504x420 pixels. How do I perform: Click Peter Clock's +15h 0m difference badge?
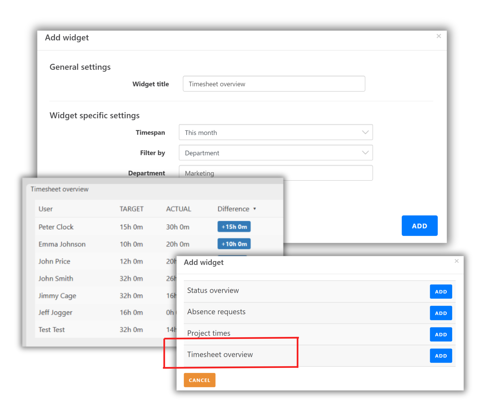click(x=234, y=226)
